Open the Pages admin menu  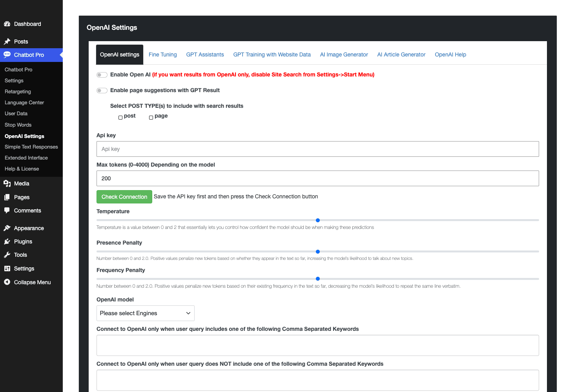coord(22,197)
